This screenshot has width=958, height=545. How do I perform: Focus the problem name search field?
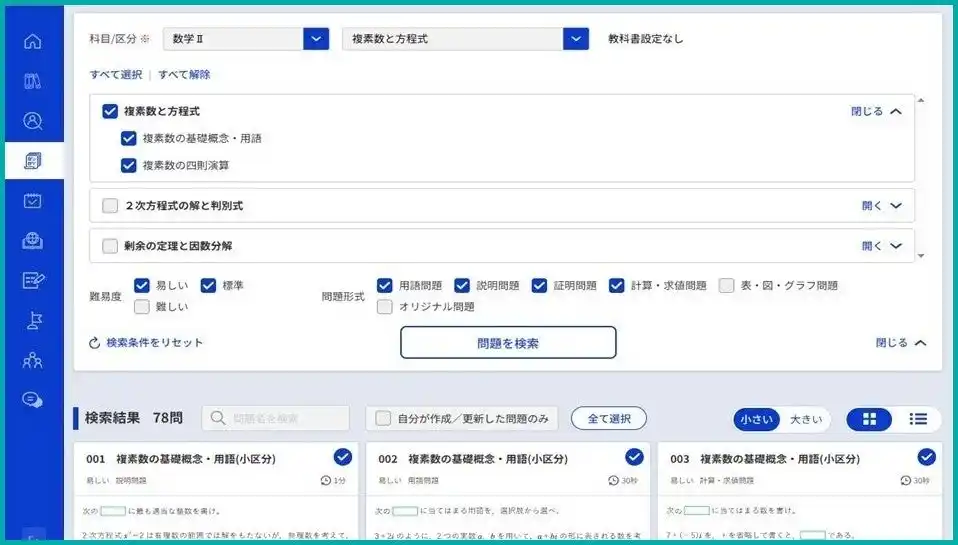276,419
